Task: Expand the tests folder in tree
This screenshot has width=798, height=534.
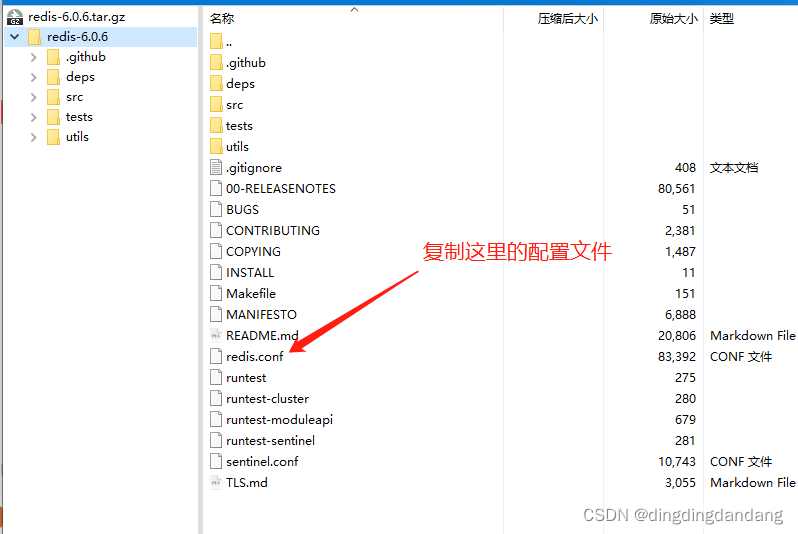Action: pos(34,117)
